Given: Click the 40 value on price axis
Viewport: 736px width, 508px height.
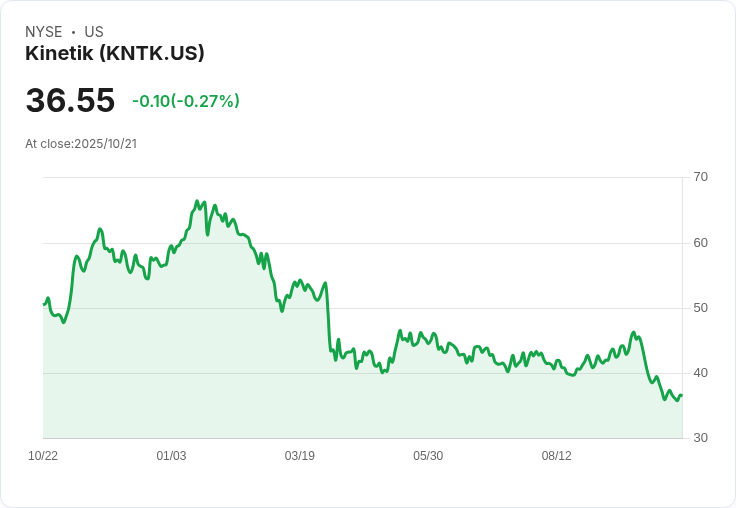Looking at the screenshot, I should pos(700,373).
